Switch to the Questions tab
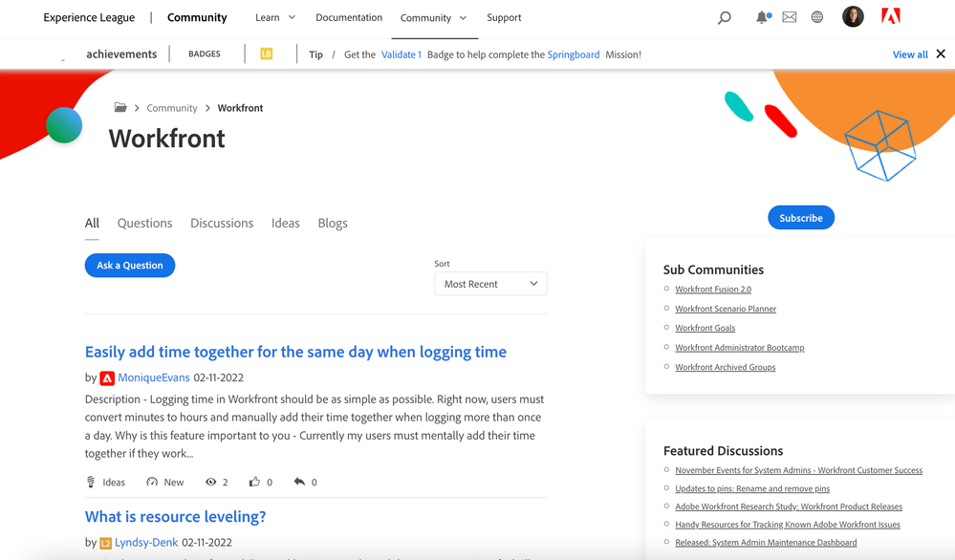The height and width of the screenshot is (560, 955). pyautogui.click(x=144, y=223)
